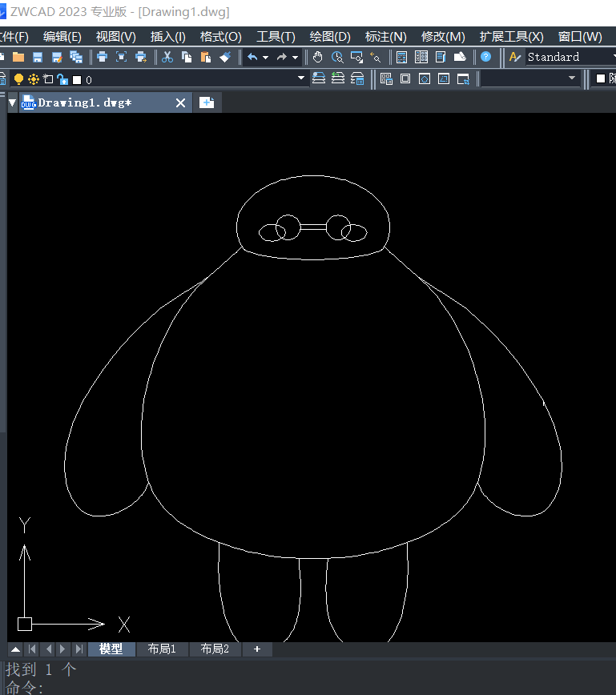Screen dimensions: 616x695
Task: Open the Redo history dropdown arrow
Action: [x=295, y=57]
